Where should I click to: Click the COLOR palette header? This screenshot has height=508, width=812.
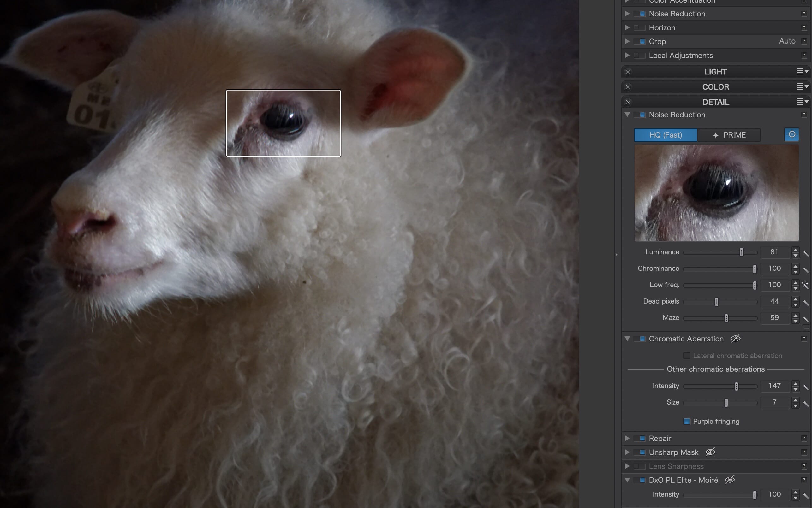point(715,87)
